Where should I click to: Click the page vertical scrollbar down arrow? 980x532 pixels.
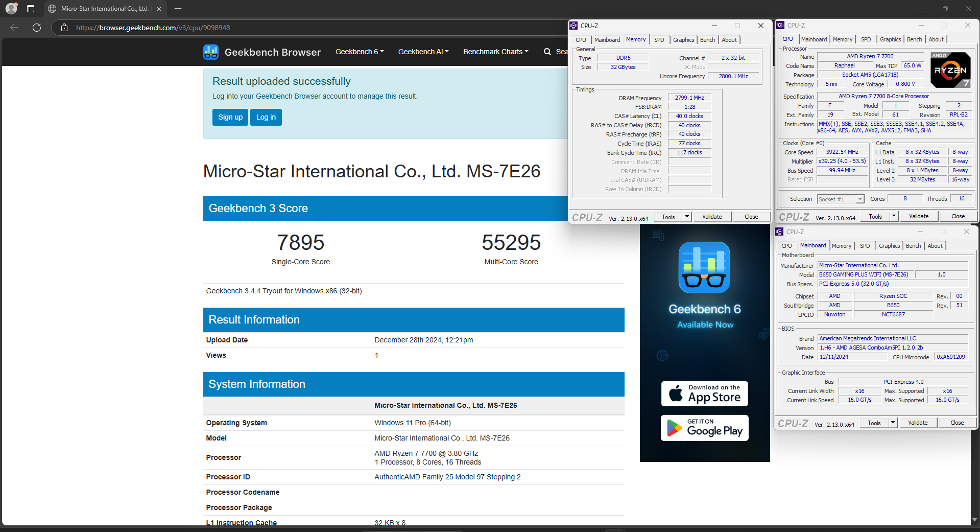975,520
